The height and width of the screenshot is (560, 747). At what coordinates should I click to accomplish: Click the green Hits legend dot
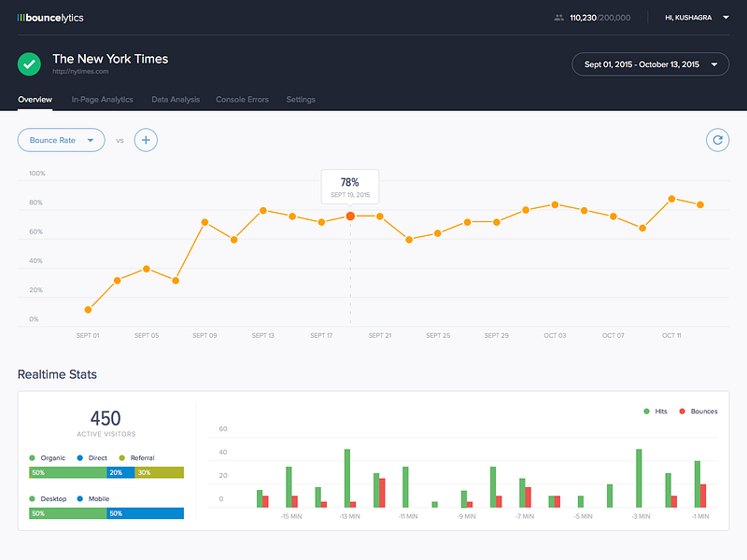(x=645, y=411)
